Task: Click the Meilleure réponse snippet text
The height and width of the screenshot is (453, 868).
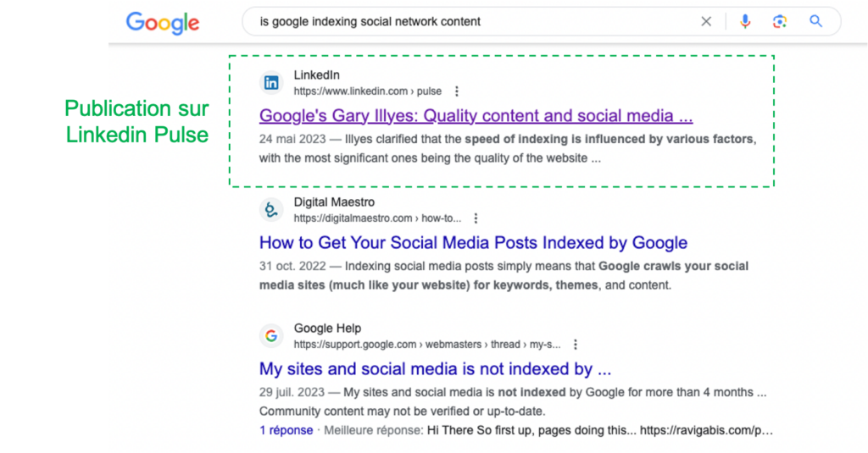Action: (x=548, y=430)
